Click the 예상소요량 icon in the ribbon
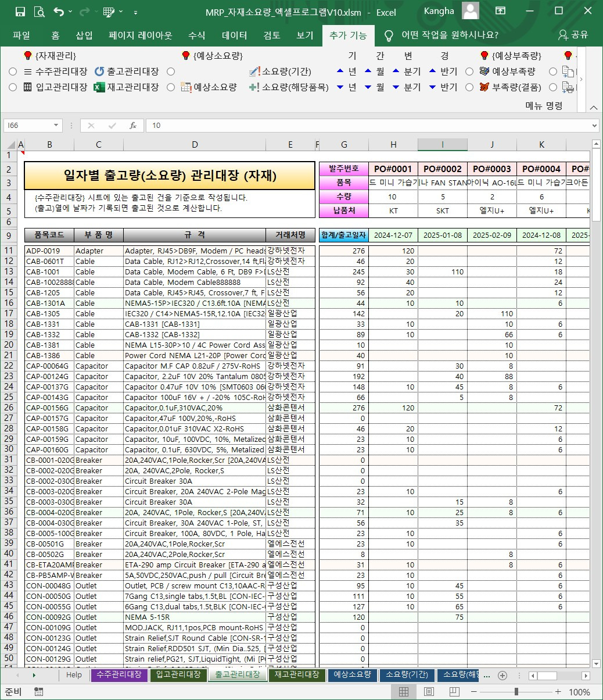This screenshot has height=700, width=603. click(x=186, y=87)
